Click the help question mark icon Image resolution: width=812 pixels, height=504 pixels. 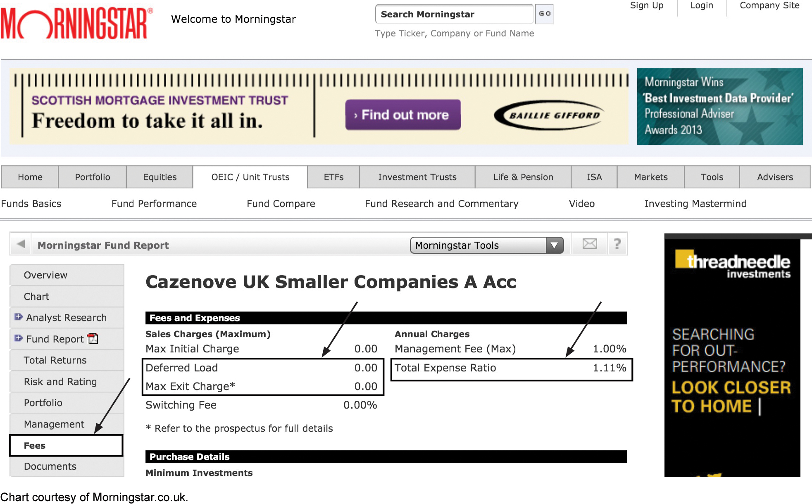[617, 244]
